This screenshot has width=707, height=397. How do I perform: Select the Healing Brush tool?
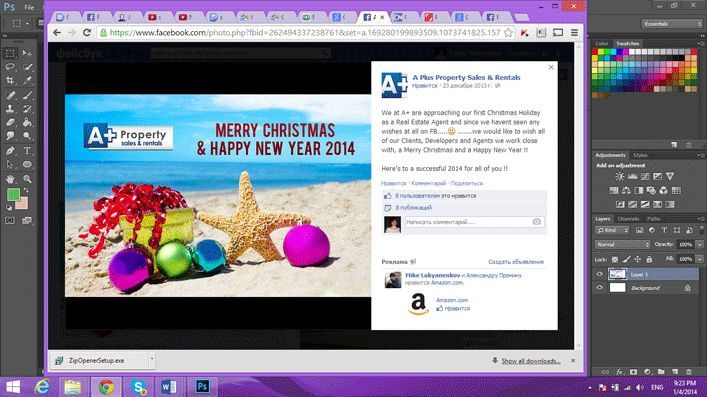(10, 95)
